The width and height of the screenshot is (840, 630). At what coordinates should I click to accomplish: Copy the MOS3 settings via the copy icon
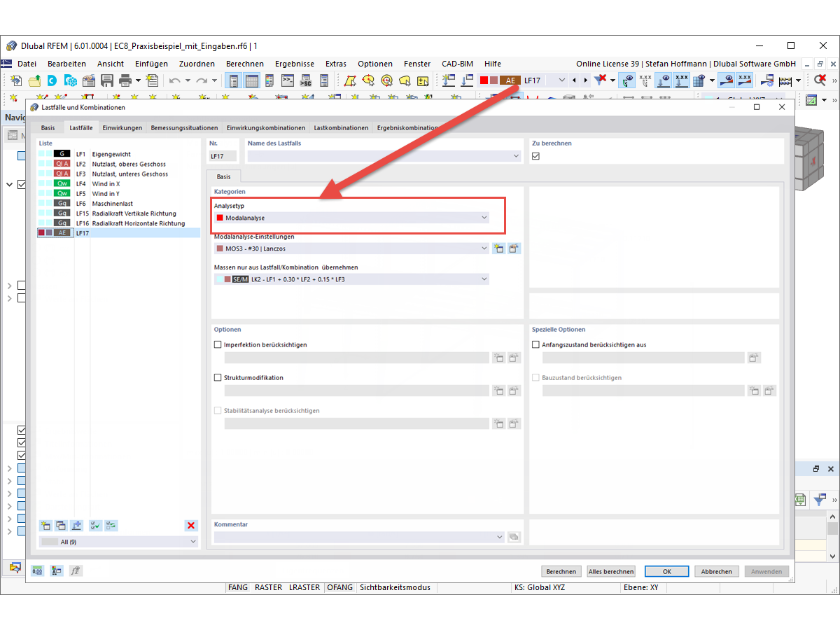tap(515, 248)
